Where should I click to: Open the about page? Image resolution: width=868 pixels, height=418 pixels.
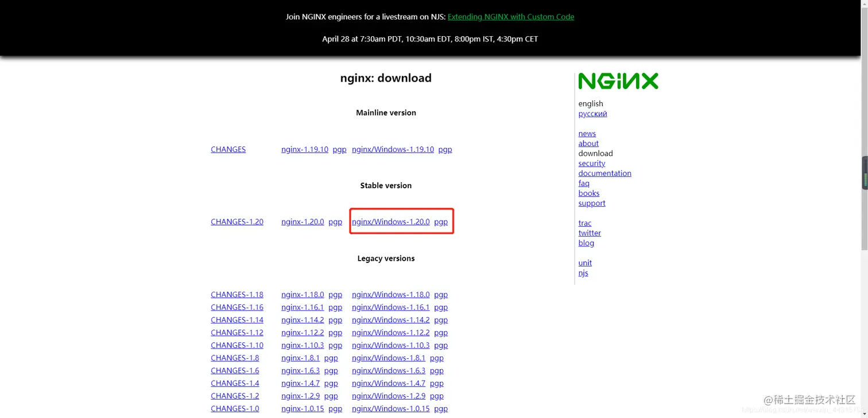tap(588, 144)
